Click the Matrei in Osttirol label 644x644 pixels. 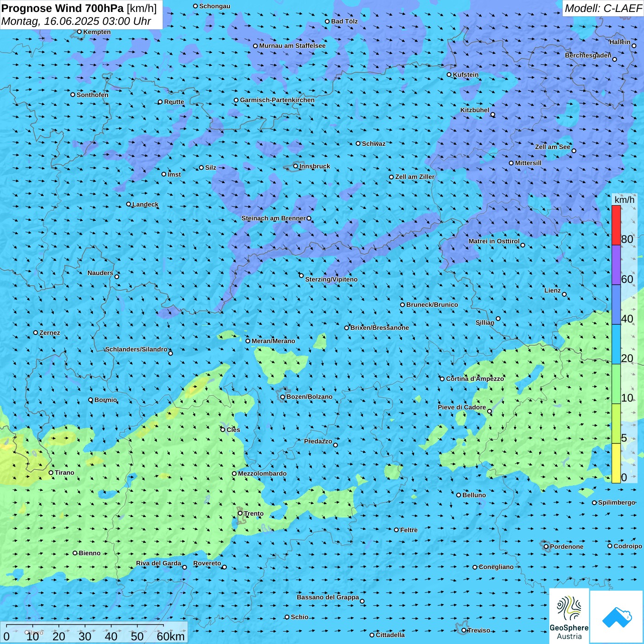[494, 241]
